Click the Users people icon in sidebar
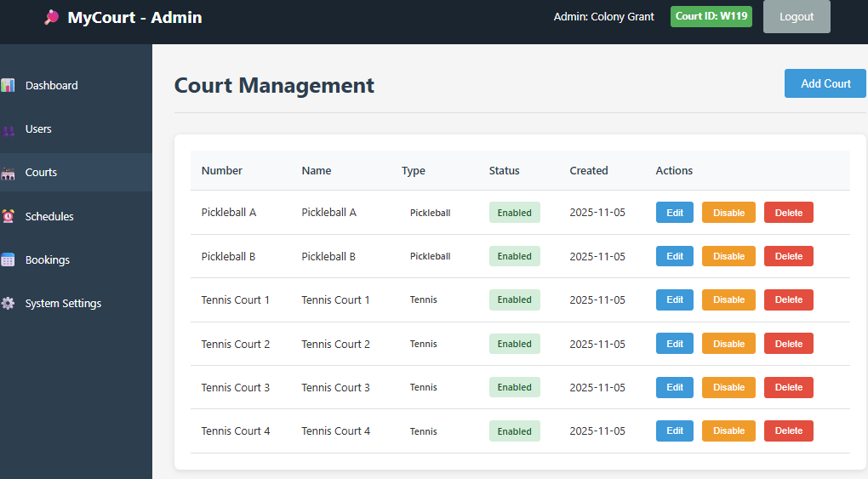 click(x=8, y=130)
